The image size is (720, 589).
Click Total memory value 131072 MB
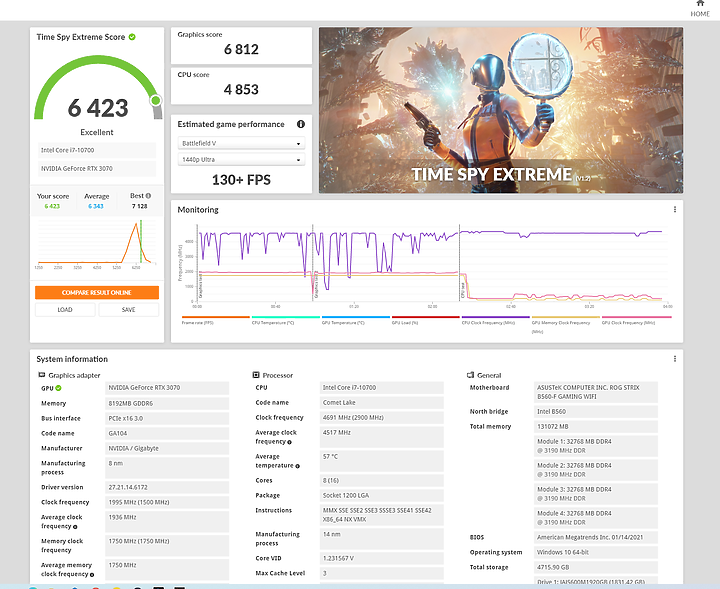(x=596, y=426)
